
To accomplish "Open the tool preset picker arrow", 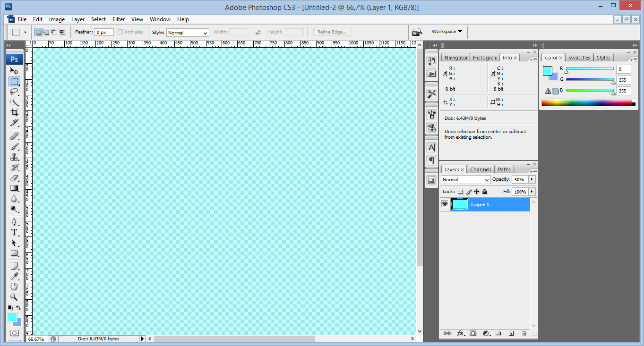I will tap(25, 33).
